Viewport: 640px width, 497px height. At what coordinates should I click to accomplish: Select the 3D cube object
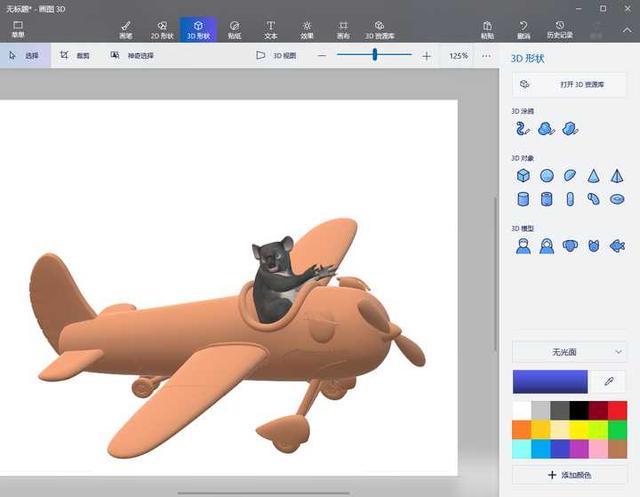522,175
